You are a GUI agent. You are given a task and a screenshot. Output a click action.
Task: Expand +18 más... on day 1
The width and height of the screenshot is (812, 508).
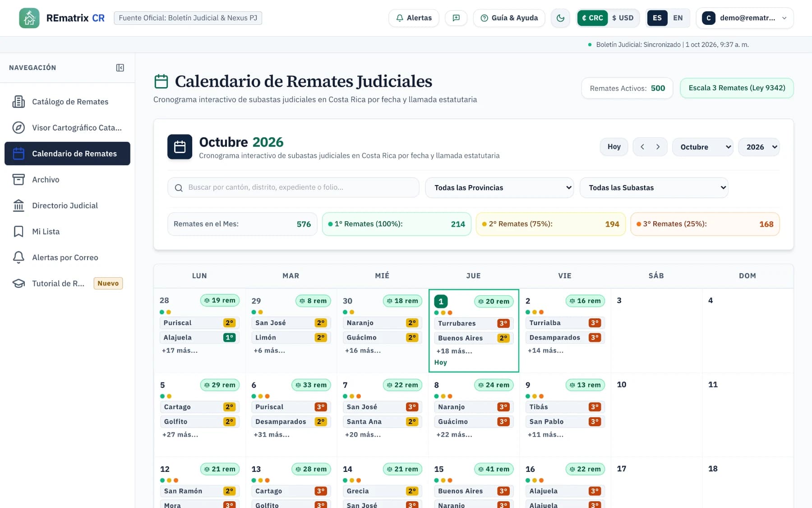point(454,351)
